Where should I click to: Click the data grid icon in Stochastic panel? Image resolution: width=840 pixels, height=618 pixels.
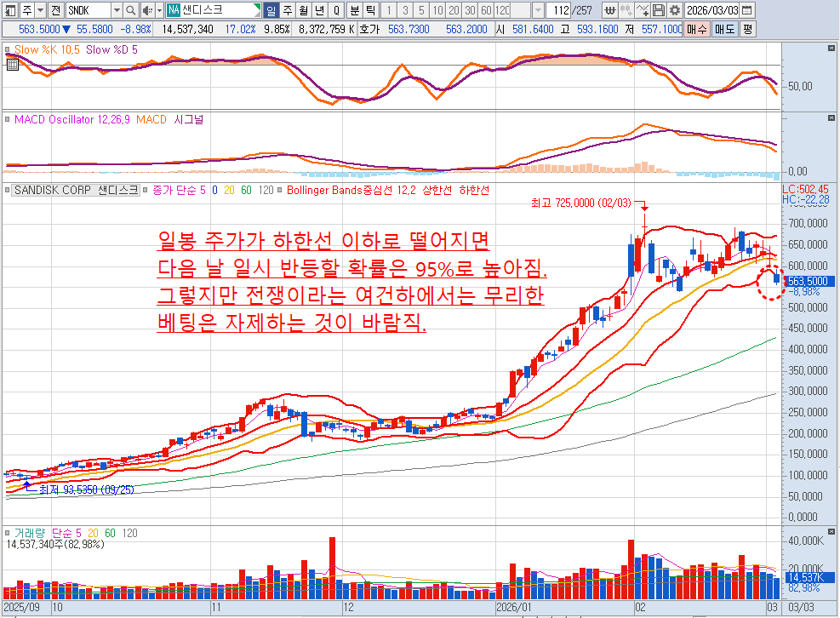[x=11, y=63]
